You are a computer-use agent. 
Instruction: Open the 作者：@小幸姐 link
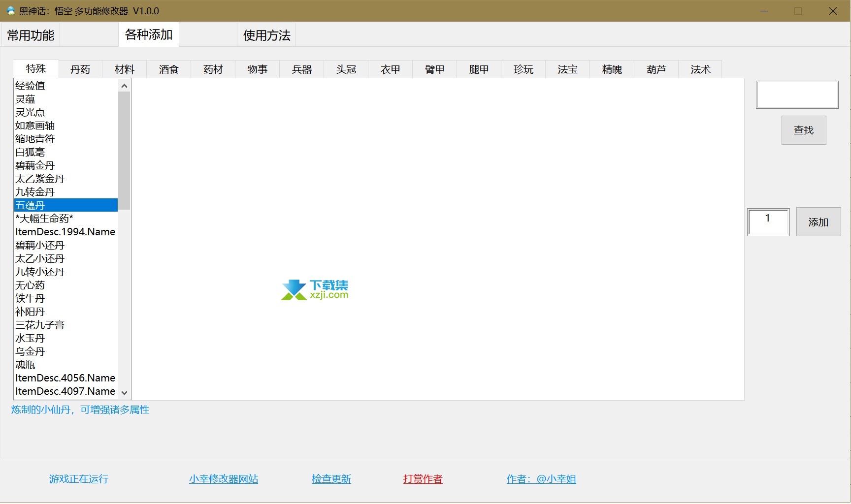point(542,479)
